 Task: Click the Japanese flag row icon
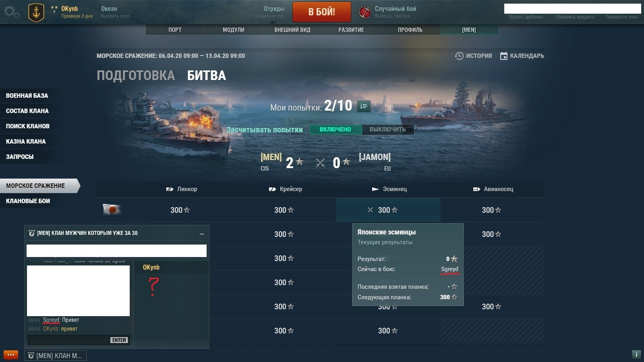(x=112, y=209)
